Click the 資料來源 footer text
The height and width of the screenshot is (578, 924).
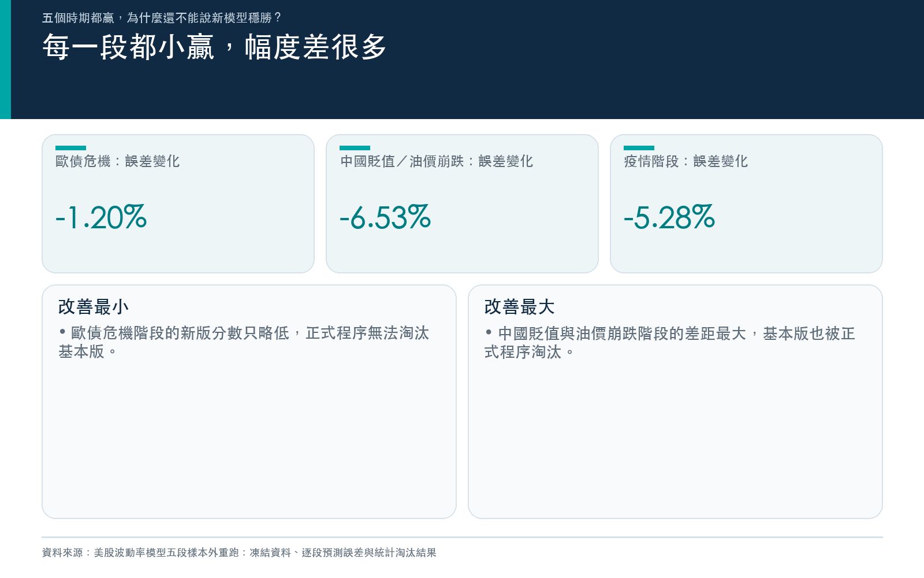pyautogui.click(x=239, y=553)
